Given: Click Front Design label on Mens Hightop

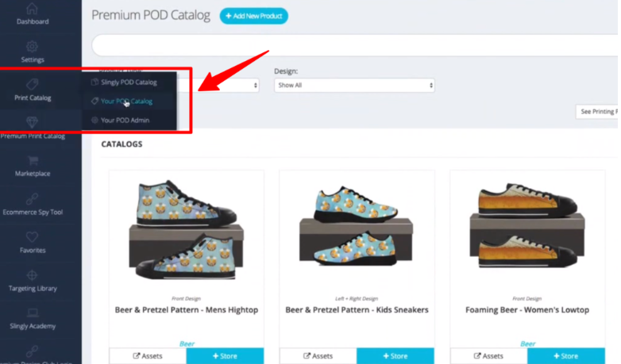Looking at the screenshot, I should tap(186, 299).
